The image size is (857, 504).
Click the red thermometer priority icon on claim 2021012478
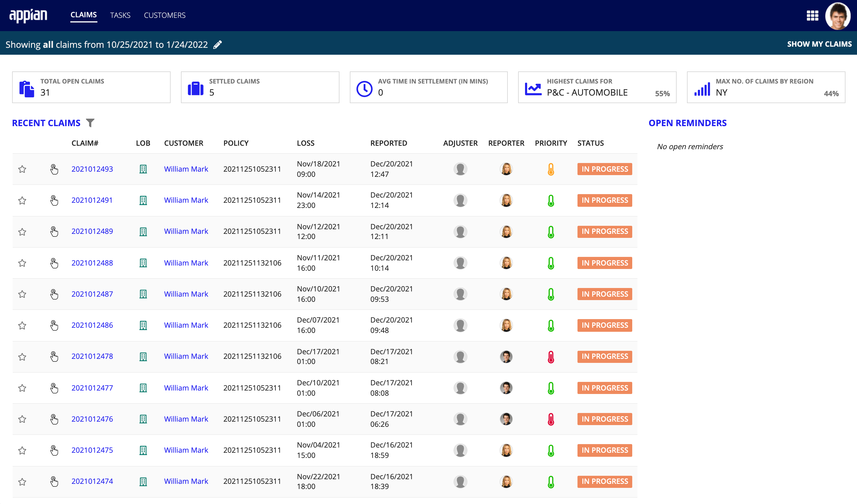click(550, 357)
